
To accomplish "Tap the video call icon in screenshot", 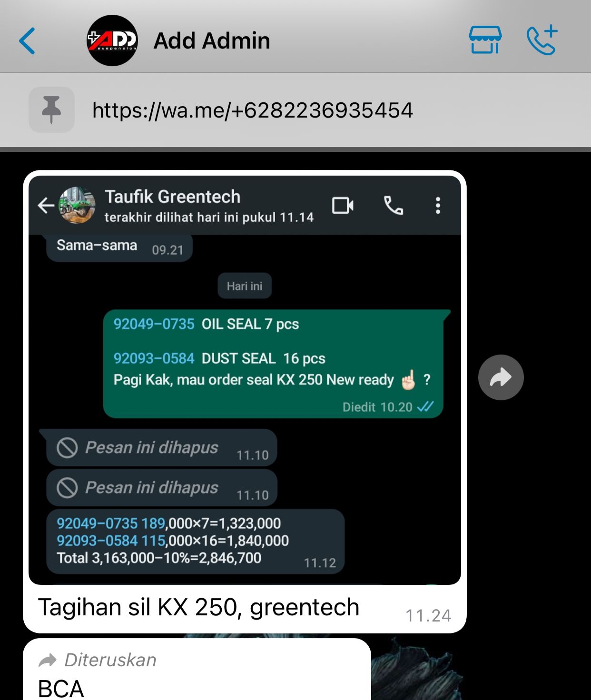I will [x=343, y=206].
